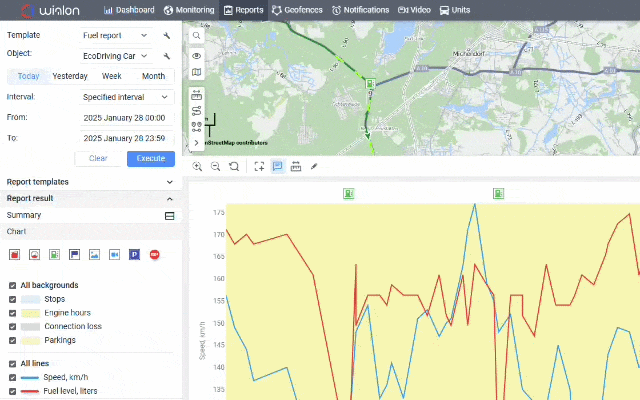Switch to the Monitoring tab
640x400 pixels.
click(189, 10)
